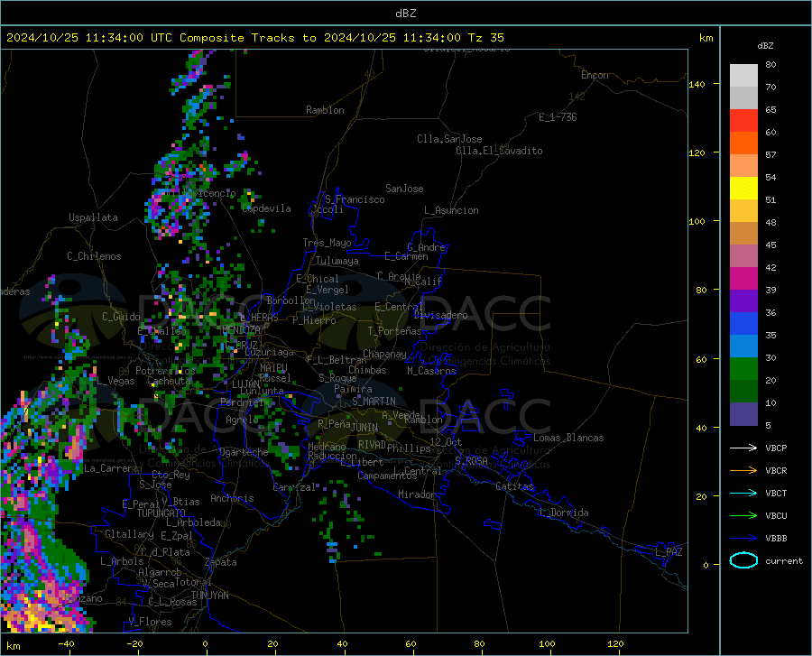Click the '-40' tick on horizontal axis

pos(66,644)
